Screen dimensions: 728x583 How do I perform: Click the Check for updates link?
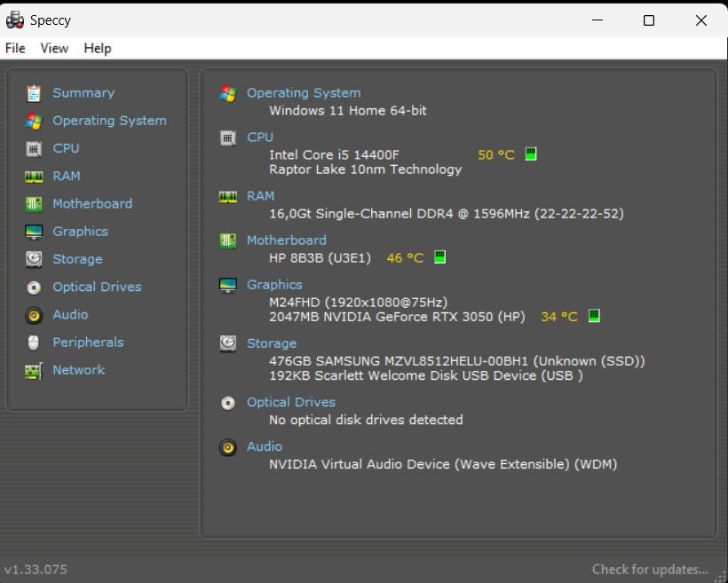[x=650, y=569]
